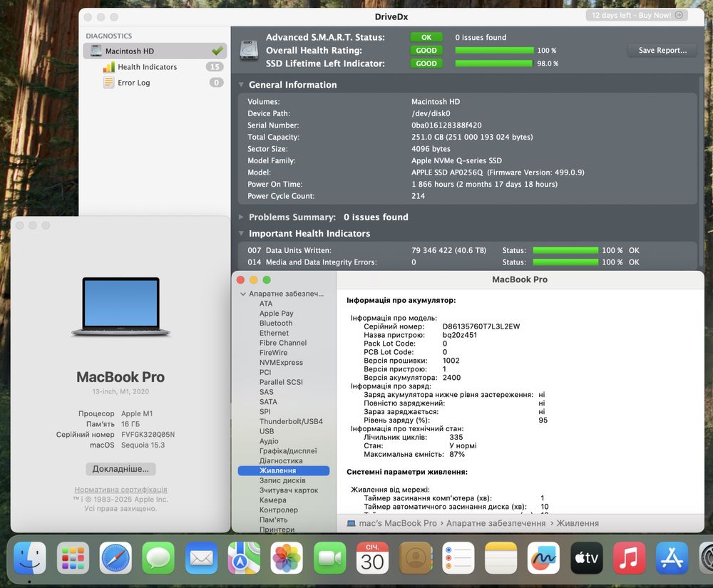Viewport: 713px width, 588px height.
Task: Click Health Indicators bar chart icon
Action: pyautogui.click(x=108, y=67)
